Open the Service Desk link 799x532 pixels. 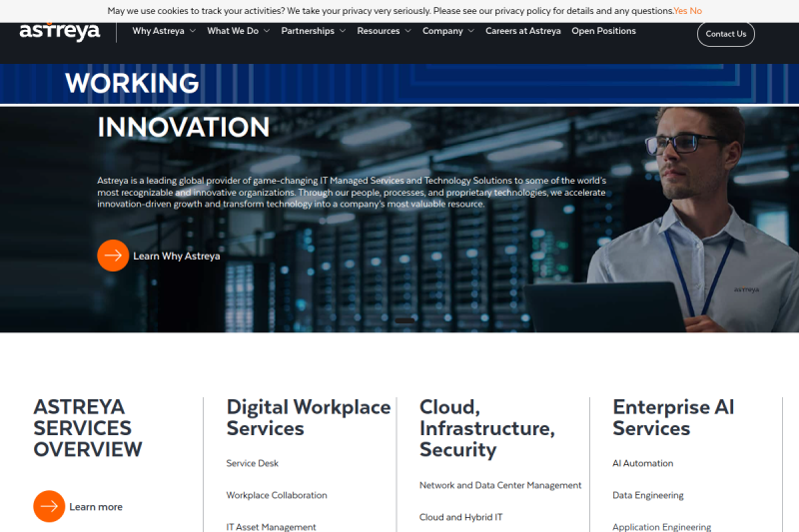click(x=253, y=463)
